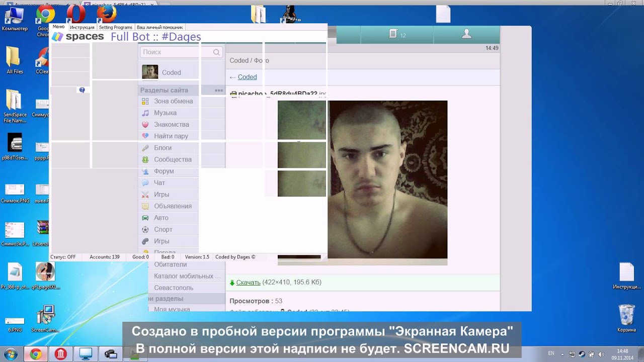
Task: Open the Coded profile avatar
Action: click(150, 72)
